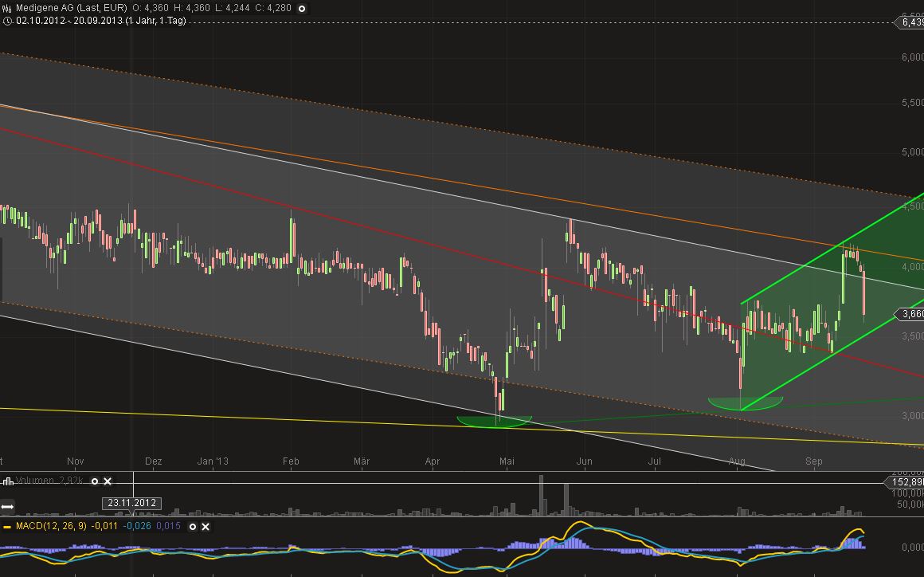Click the clock icon for time range
The height and width of the screenshot is (577, 924).
(7, 21)
